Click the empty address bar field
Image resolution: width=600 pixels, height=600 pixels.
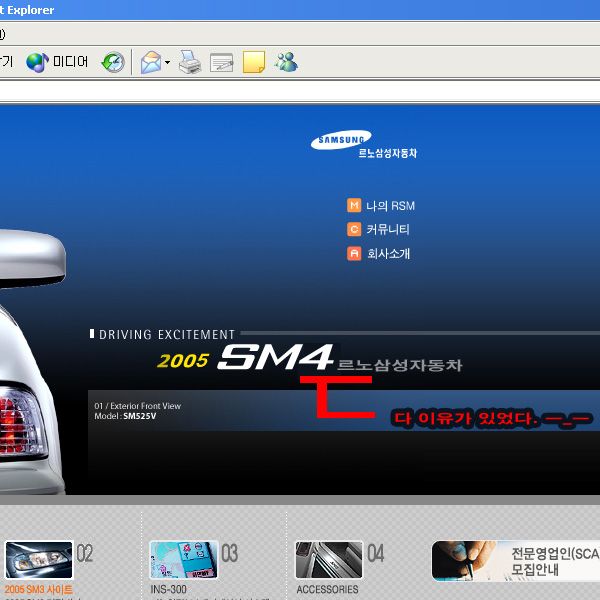[300, 92]
